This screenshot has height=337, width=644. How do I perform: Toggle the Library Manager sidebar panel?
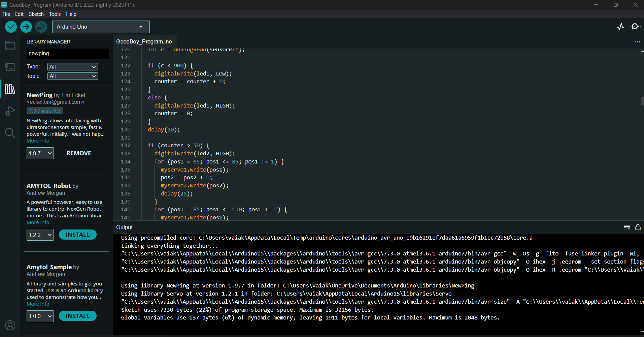click(10, 89)
